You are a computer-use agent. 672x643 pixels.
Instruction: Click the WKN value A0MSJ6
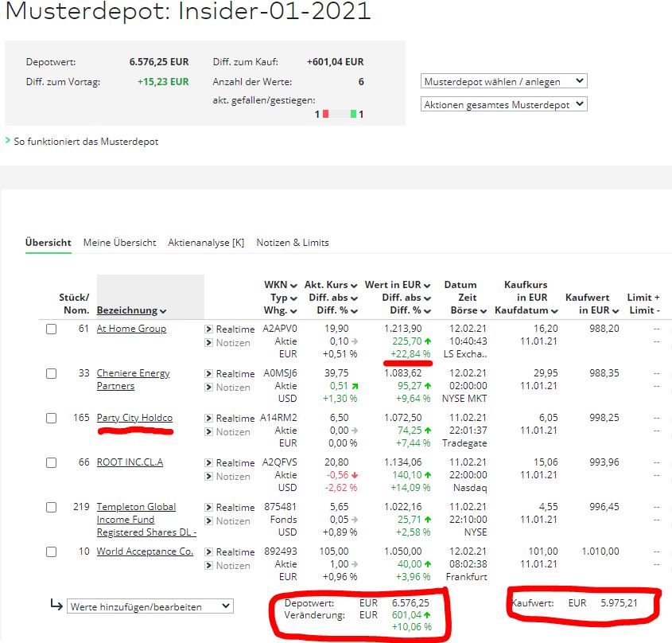(280, 373)
